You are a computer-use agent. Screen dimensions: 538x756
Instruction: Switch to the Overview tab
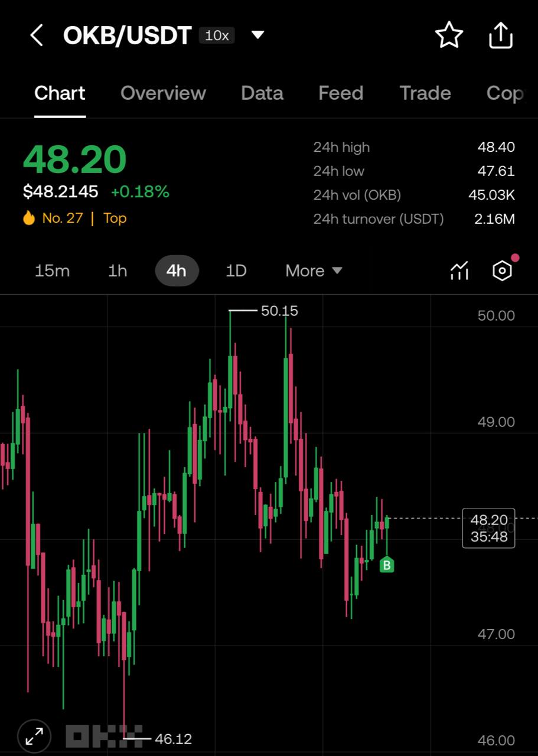point(163,93)
